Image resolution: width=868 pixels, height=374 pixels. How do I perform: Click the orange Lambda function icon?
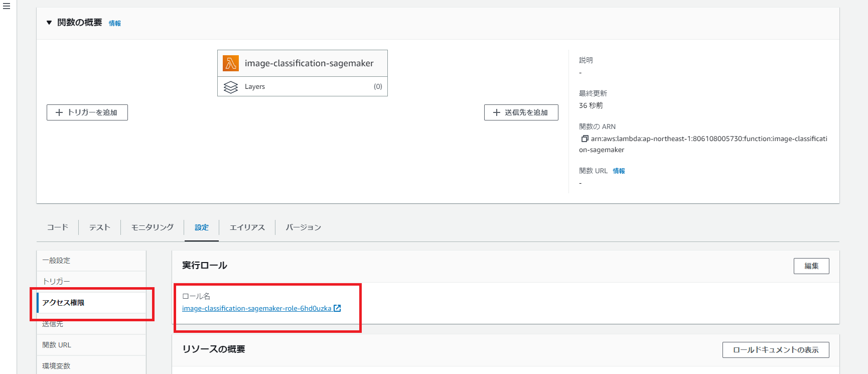point(231,63)
